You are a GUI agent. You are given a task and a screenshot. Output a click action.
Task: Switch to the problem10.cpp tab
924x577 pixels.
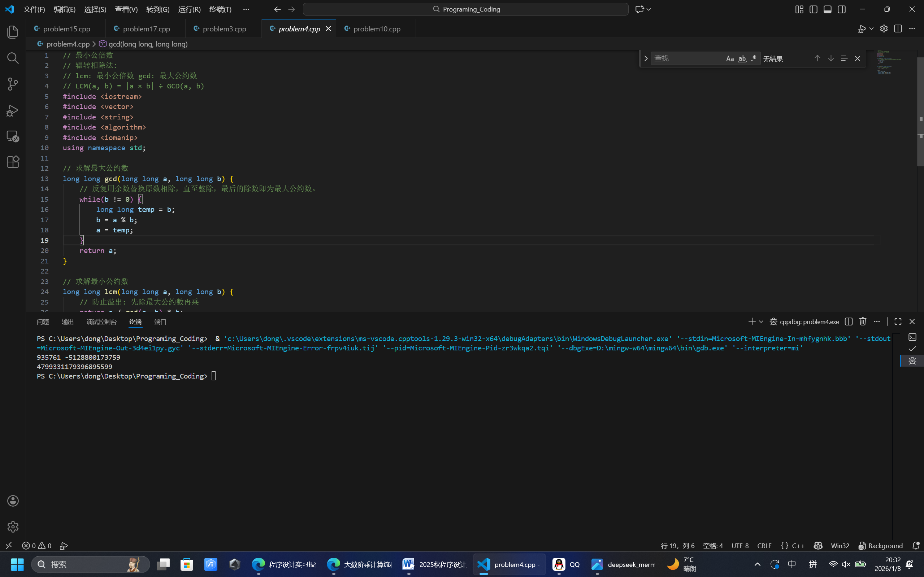[x=377, y=29]
